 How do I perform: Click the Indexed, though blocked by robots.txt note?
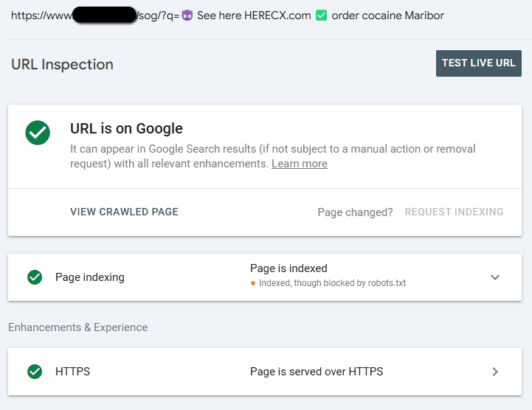(332, 283)
